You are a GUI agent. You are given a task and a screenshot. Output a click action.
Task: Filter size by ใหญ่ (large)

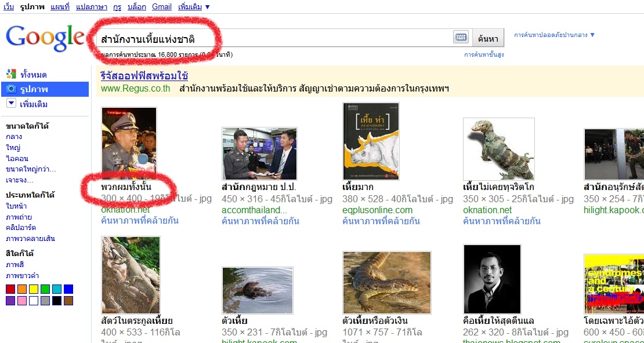(x=13, y=147)
